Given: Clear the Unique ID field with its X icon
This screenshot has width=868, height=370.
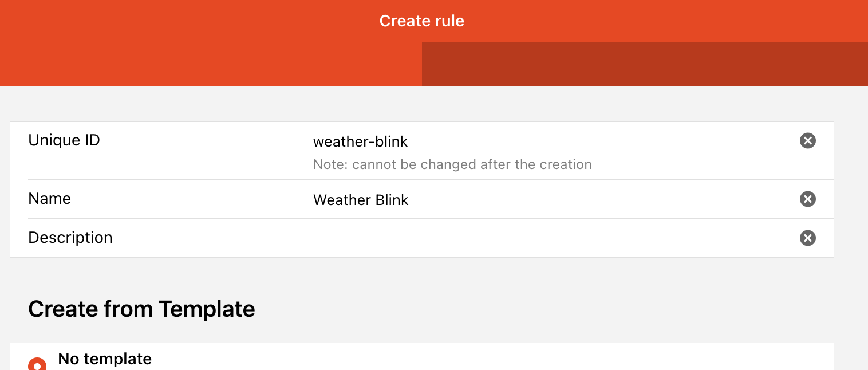Looking at the screenshot, I should click(807, 140).
